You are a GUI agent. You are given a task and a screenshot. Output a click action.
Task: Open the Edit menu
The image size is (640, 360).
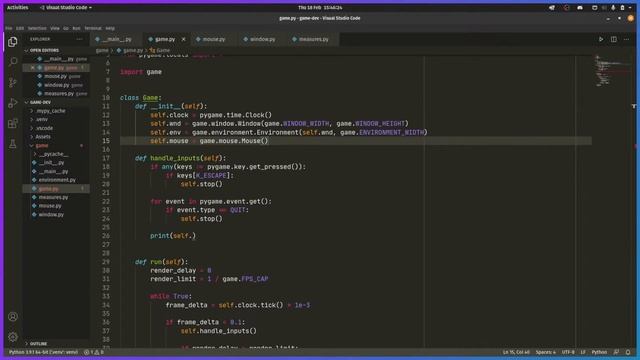click(x=20, y=28)
